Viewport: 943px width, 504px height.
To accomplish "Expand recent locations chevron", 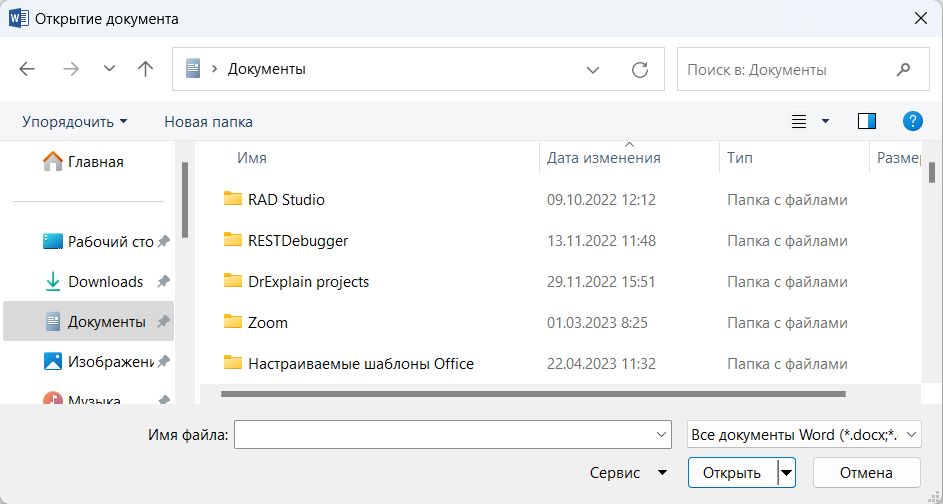I will pyautogui.click(x=109, y=70).
